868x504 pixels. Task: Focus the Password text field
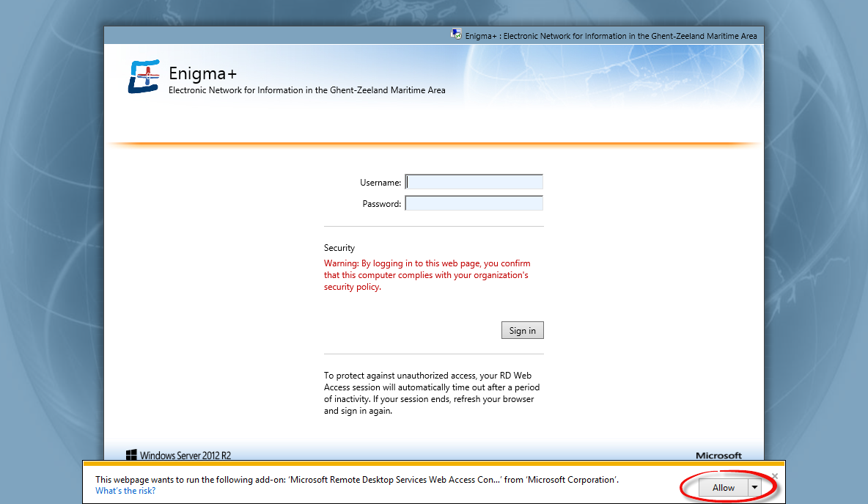pos(474,203)
